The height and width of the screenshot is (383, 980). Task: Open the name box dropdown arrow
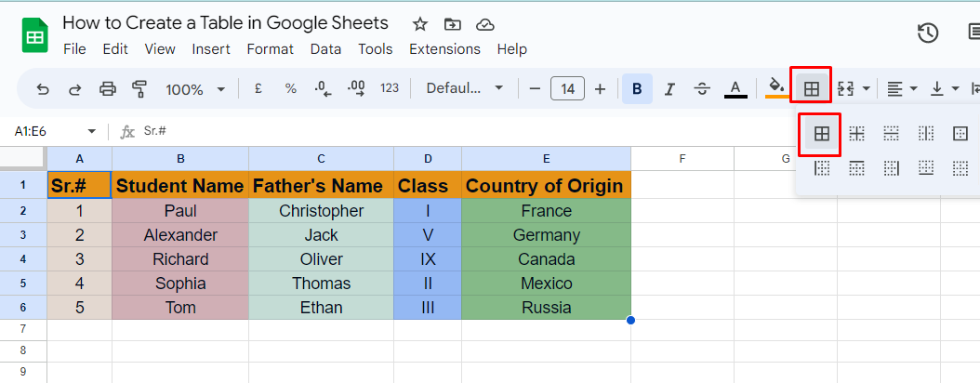click(x=92, y=131)
